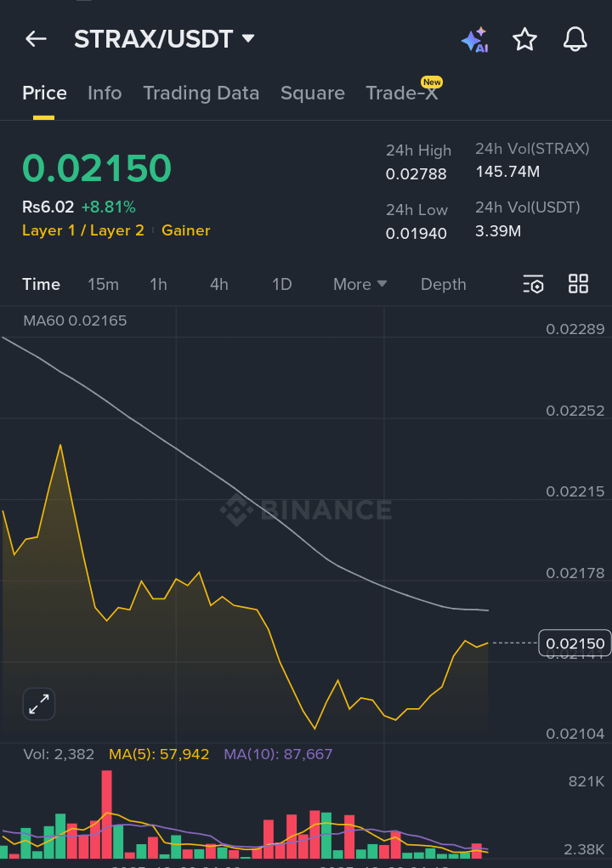The width and height of the screenshot is (612, 868).
Task: Select the 15m chart interval
Action: (x=103, y=284)
